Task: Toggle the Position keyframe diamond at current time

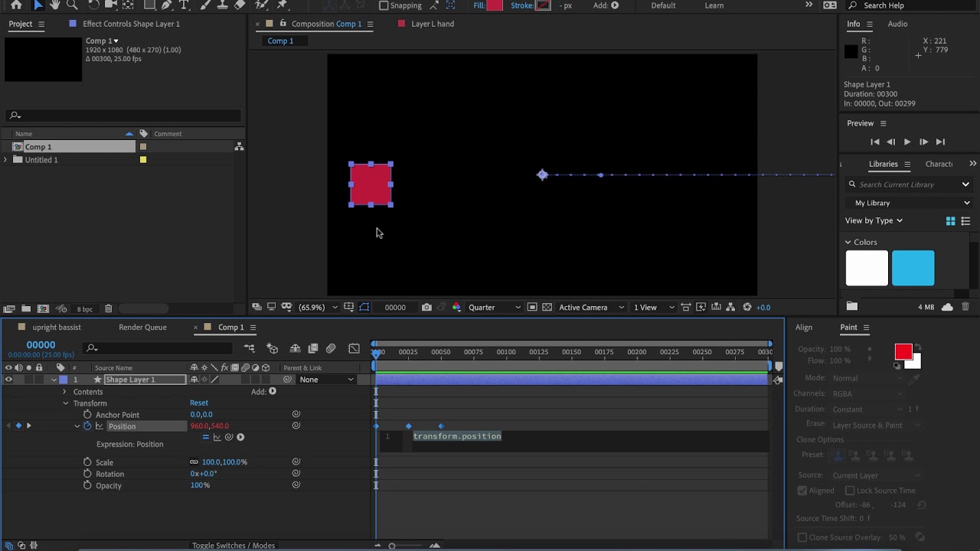Action: pos(18,426)
